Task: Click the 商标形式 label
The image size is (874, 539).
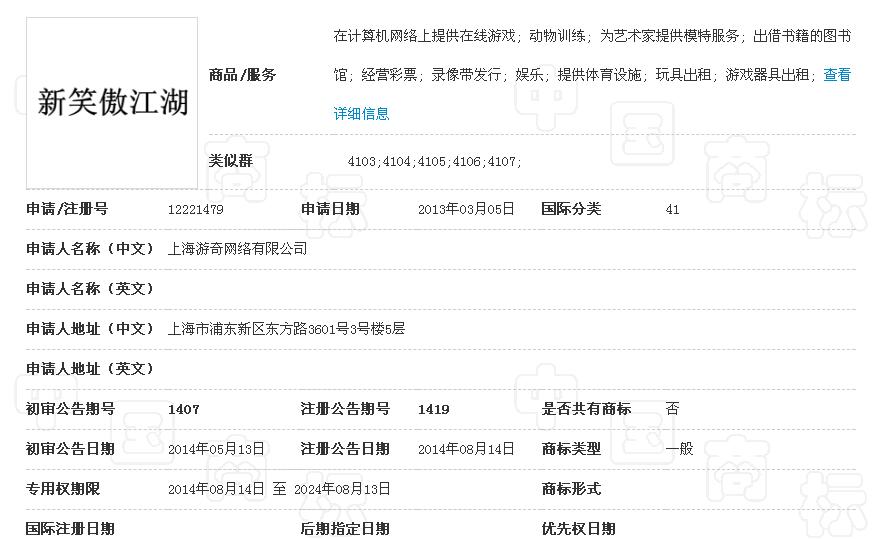Action: (571, 489)
